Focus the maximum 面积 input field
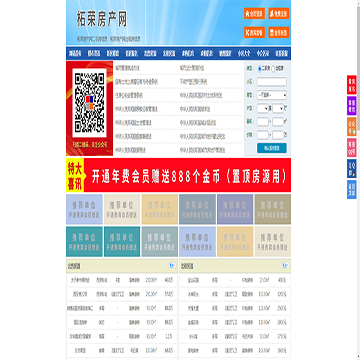 click(278, 122)
